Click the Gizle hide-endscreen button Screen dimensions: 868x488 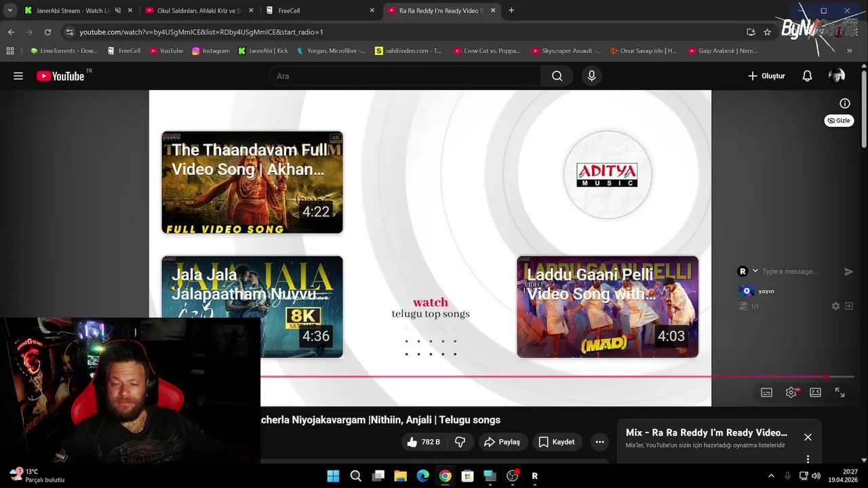(839, 121)
